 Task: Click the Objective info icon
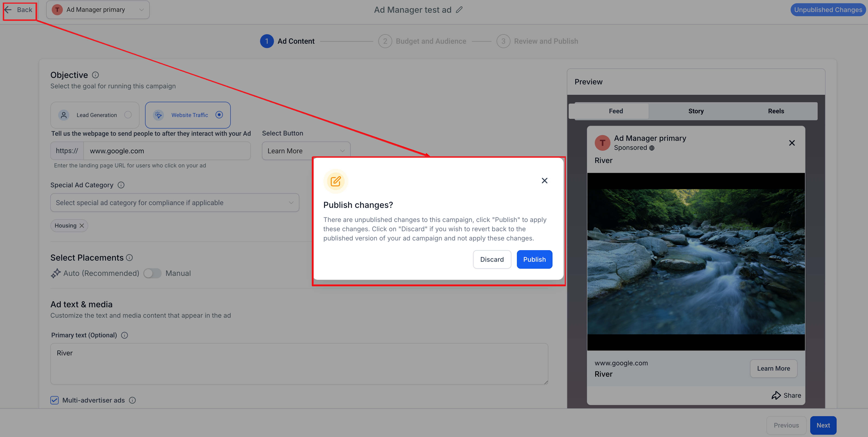coord(95,75)
